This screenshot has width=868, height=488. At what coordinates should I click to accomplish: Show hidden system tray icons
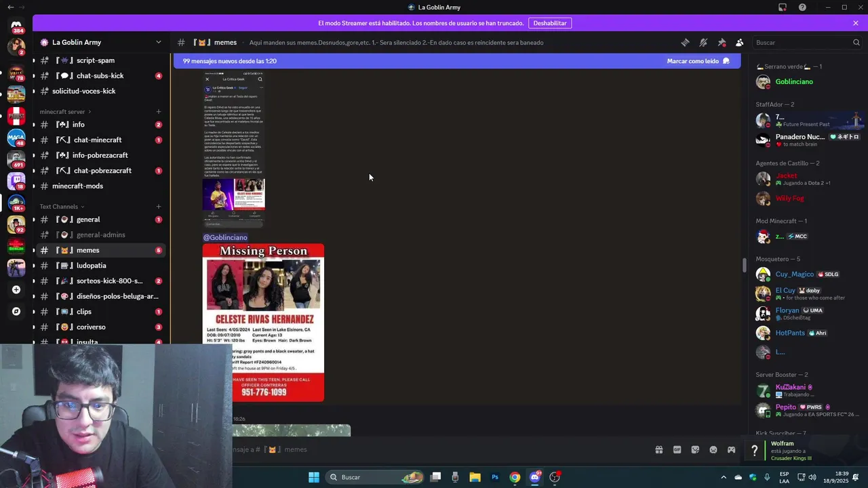[723, 477]
